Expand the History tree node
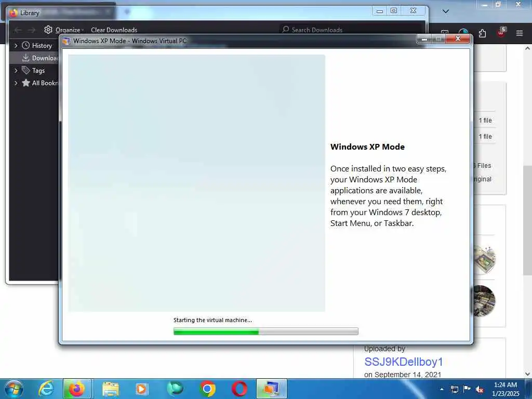This screenshot has height=399, width=532. coord(16,45)
